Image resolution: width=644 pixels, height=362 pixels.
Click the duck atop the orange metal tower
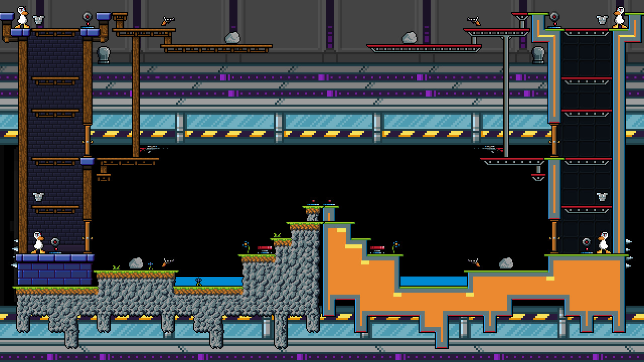click(619, 17)
